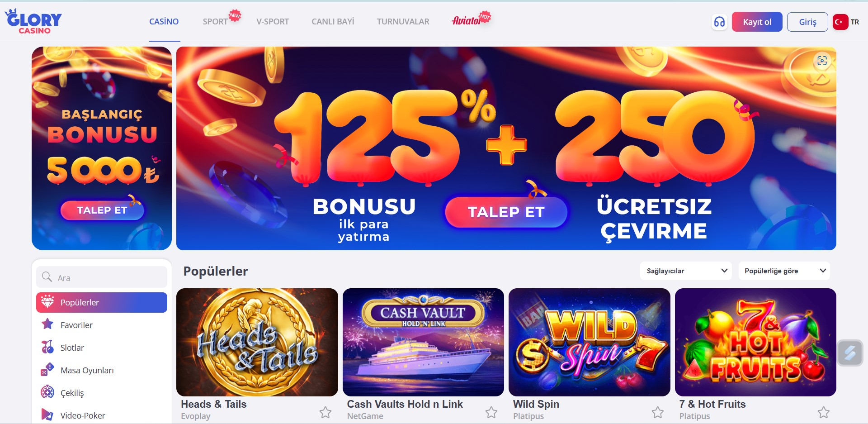
Task: Switch to the CANLI BAYİ tab
Action: tap(333, 22)
